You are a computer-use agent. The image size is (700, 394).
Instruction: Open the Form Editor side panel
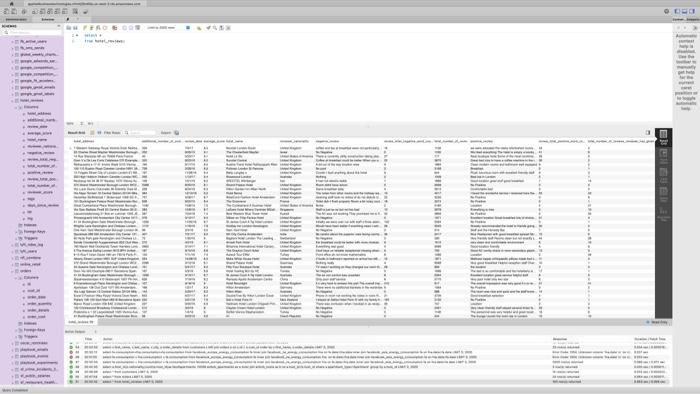(x=663, y=156)
